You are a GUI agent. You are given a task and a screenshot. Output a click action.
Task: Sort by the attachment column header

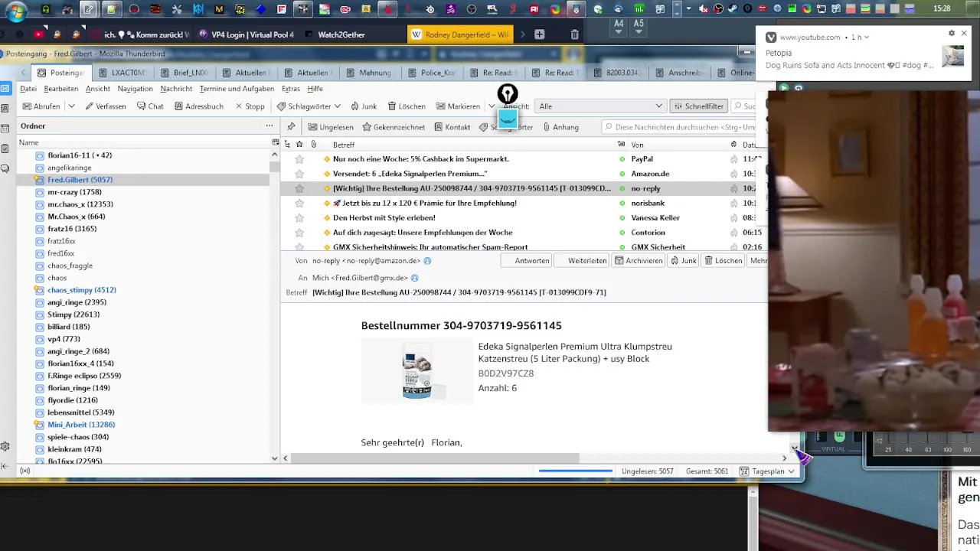click(x=313, y=145)
